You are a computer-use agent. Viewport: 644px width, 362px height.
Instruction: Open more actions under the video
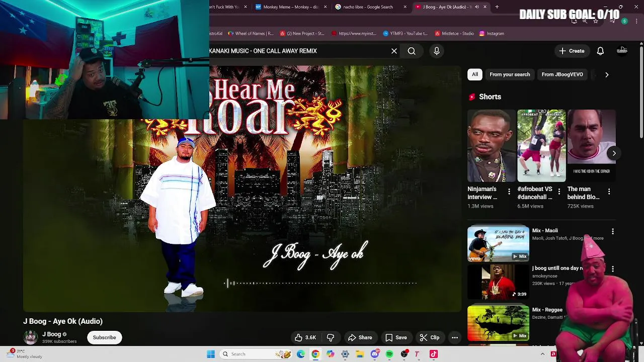coord(455,337)
